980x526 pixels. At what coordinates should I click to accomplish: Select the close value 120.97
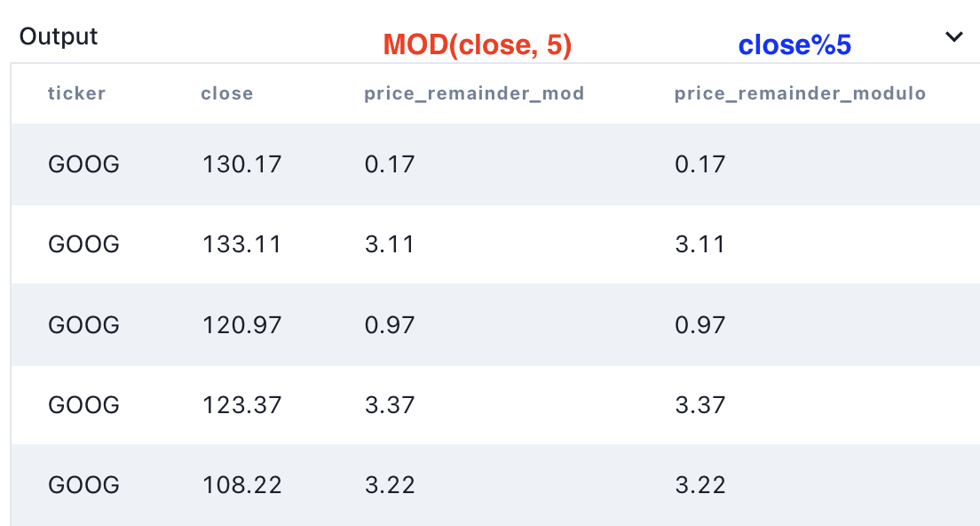pos(241,325)
